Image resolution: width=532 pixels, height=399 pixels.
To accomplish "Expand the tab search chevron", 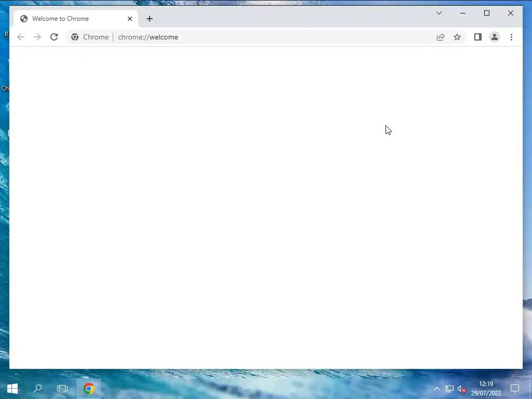I will click(439, 13).
